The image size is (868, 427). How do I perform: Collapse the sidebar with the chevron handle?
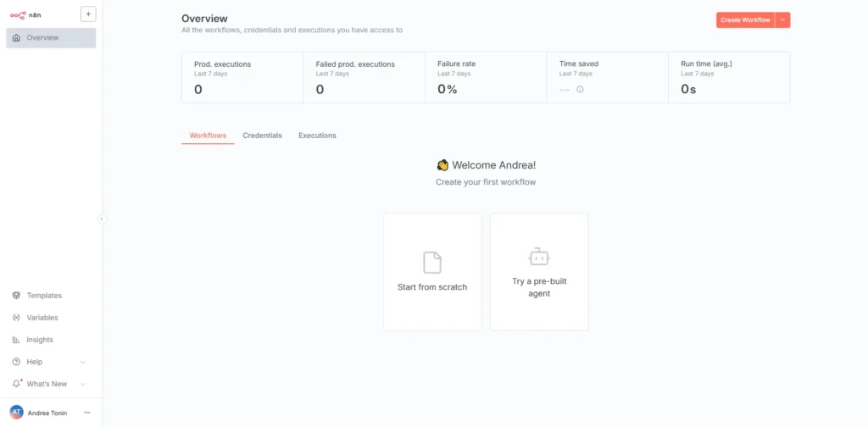click(x=102, y=219)
